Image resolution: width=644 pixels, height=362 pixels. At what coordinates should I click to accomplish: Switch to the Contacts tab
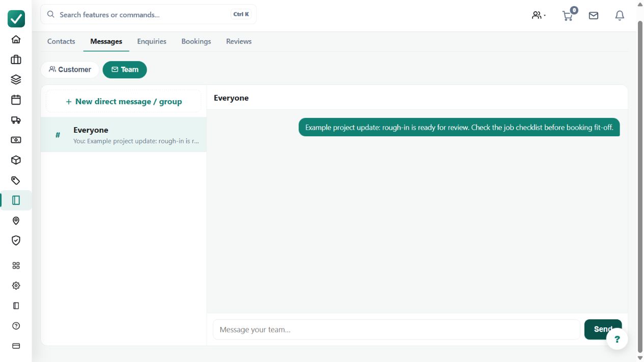[61, 42]
